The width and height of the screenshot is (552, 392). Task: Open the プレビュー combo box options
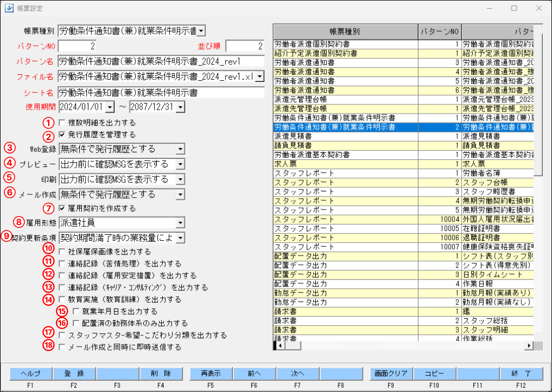(180, 164)
